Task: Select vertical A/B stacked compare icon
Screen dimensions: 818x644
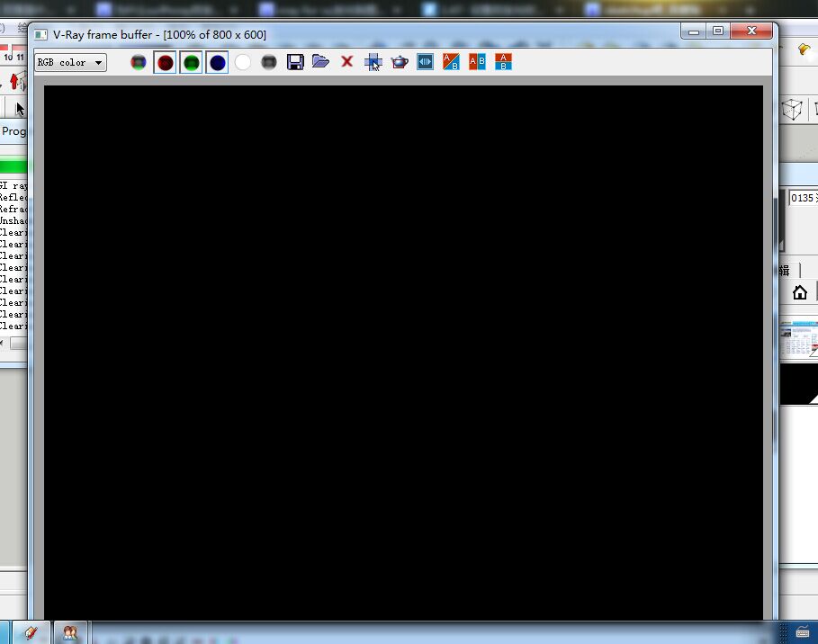Action: coord(503,62)
